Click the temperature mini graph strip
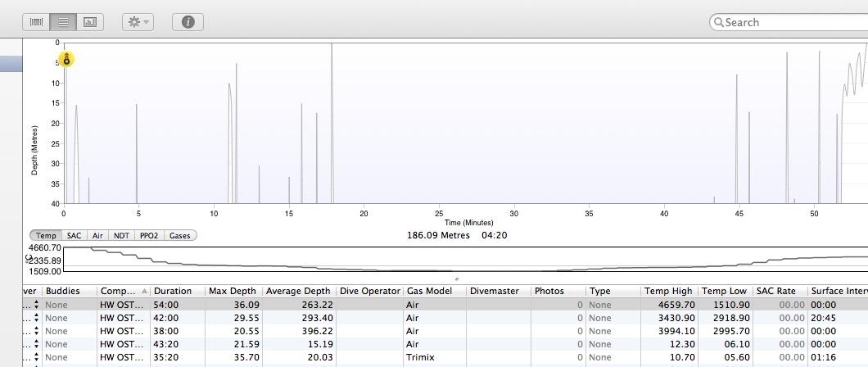Screen dimensions: 868x367 click(x=459, y=259)
